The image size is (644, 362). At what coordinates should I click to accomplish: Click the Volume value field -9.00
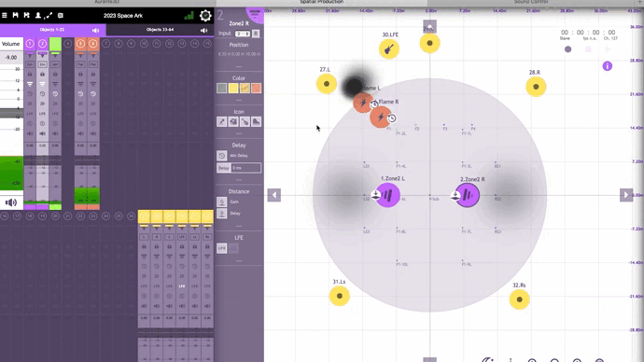11,58
